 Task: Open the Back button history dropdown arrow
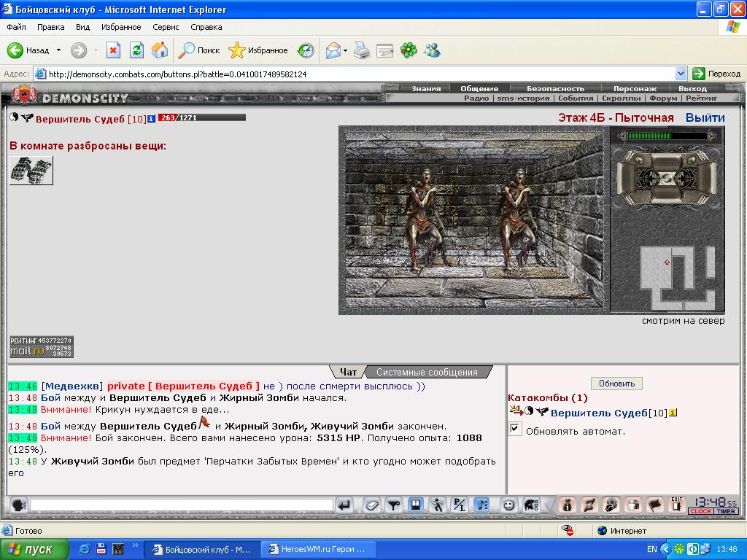coord(58,50)
